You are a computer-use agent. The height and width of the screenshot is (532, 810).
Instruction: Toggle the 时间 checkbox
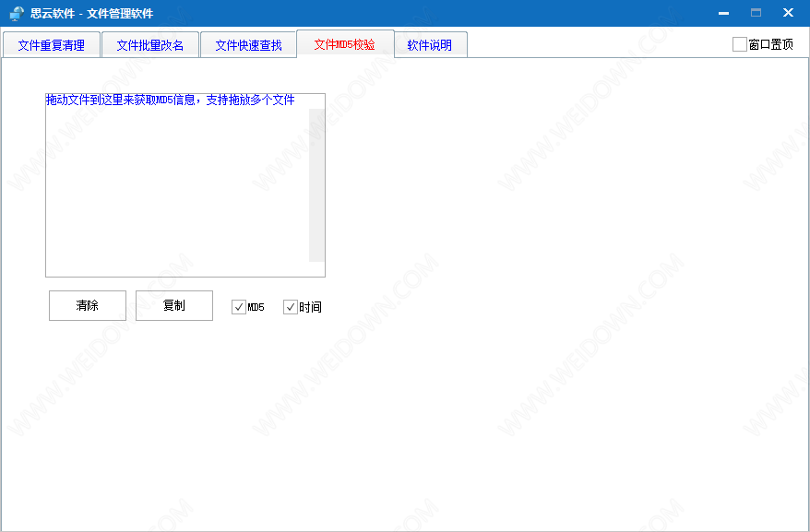pyautogui.click(x=291, y=307)
